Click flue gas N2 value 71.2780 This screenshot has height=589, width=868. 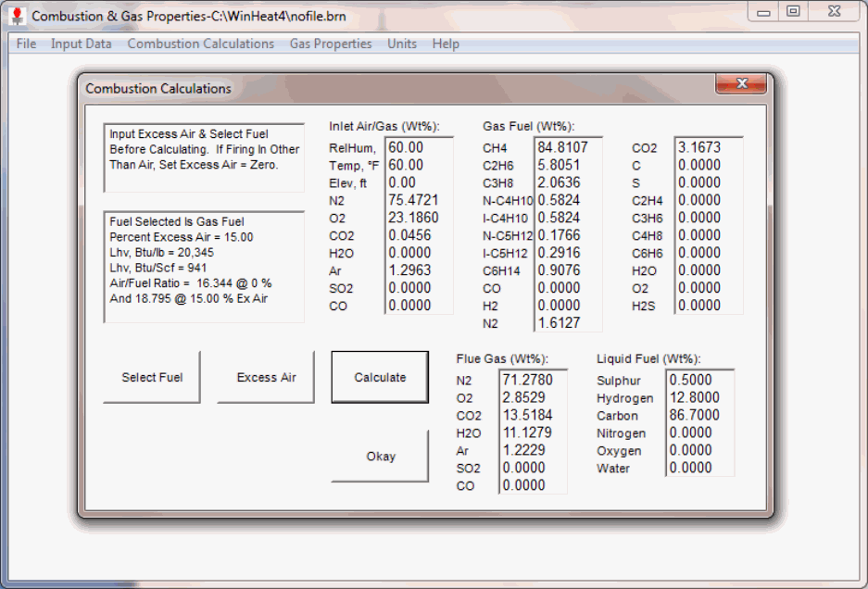pos(534,380)
